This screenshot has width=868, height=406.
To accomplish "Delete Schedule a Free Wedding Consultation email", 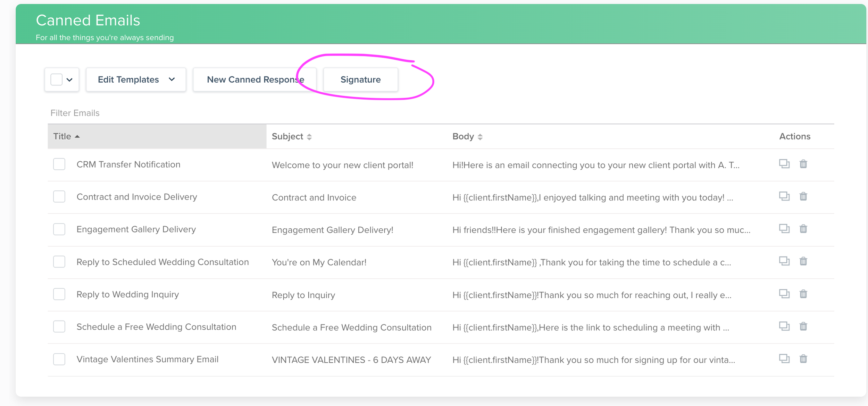I will (x=803, y=326).
